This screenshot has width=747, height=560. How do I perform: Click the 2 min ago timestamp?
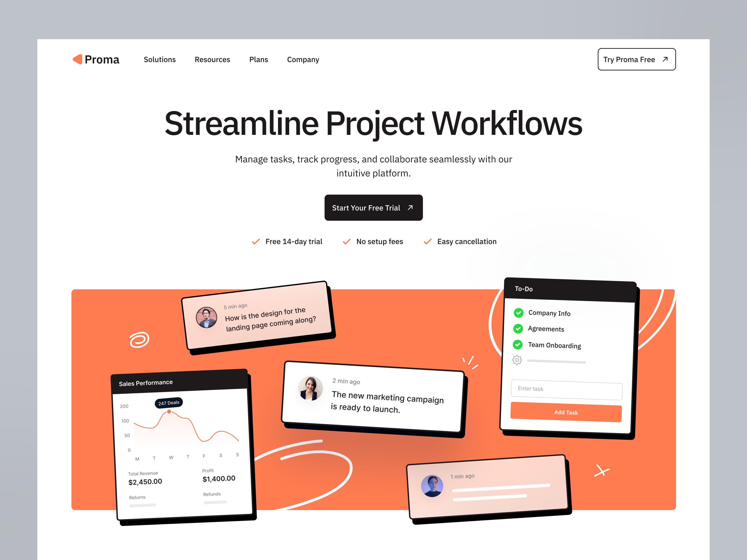click(x=346, y=381)
